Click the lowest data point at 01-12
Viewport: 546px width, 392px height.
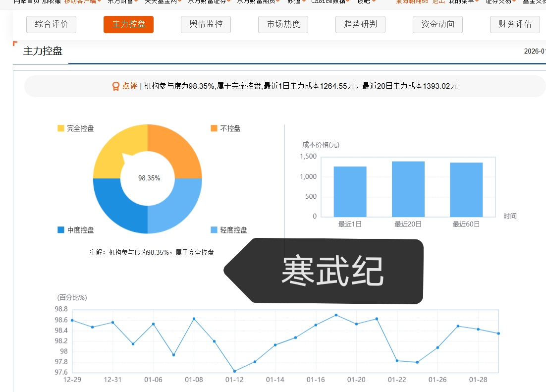pos(234,371)
